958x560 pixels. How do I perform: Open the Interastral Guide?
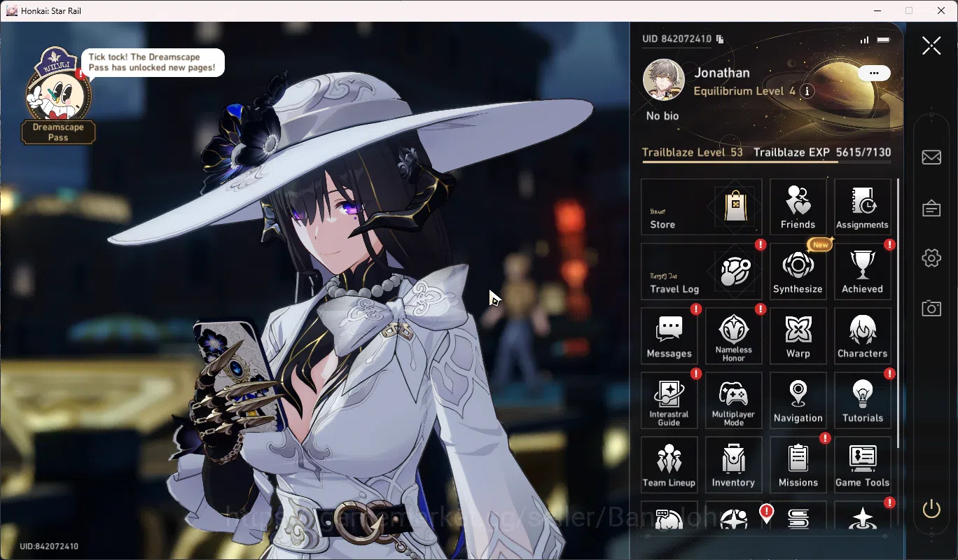[x=669, y=400]
